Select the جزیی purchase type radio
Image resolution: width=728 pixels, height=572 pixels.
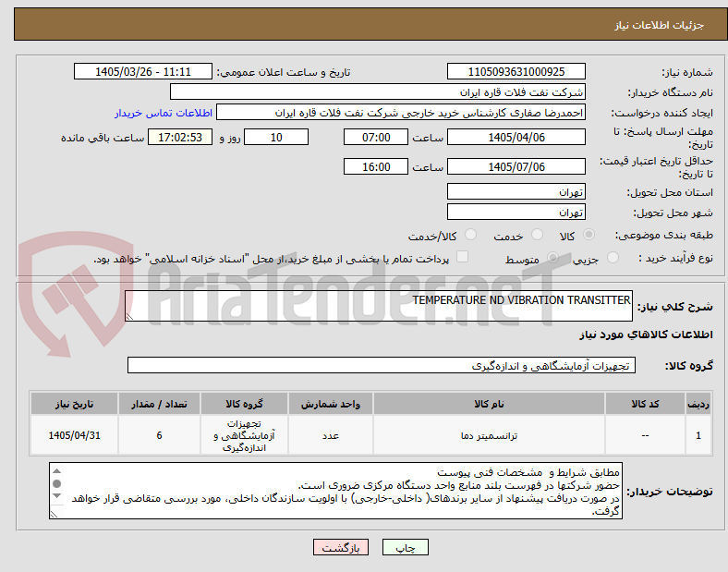[x=613, y=258]
